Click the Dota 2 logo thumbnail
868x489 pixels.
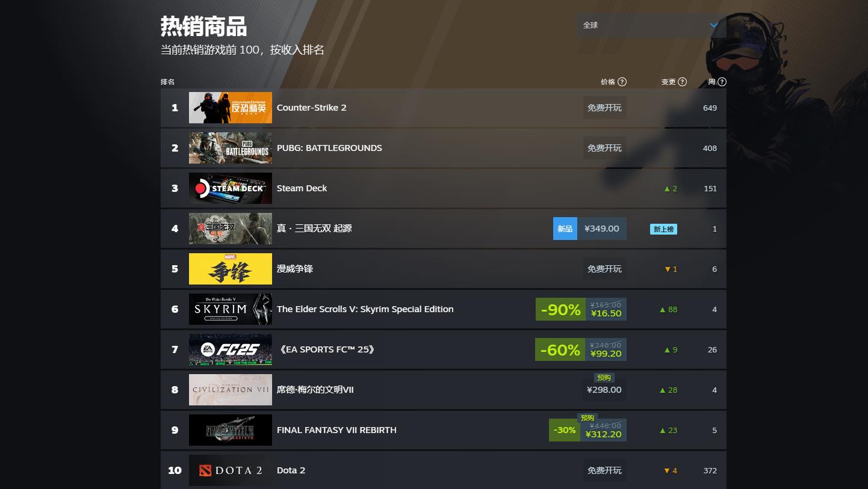pyautogui.click(x=231, y=470)
